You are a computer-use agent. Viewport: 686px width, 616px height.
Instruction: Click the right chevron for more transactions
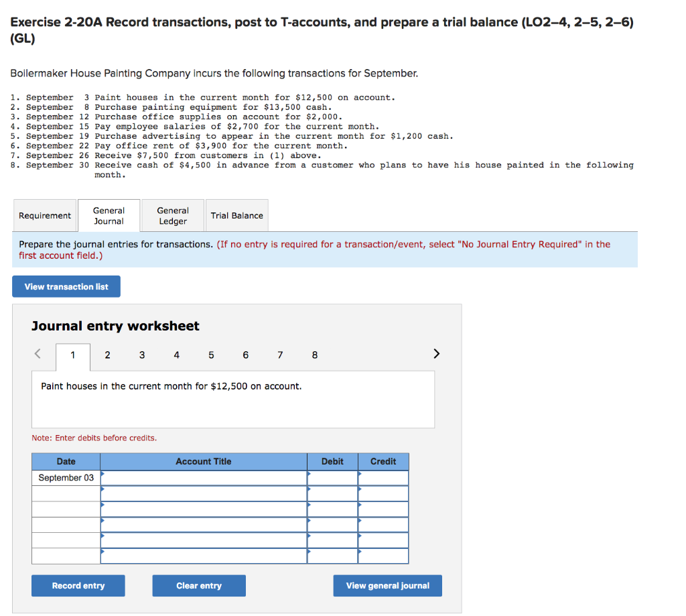(x=436, y=353)
